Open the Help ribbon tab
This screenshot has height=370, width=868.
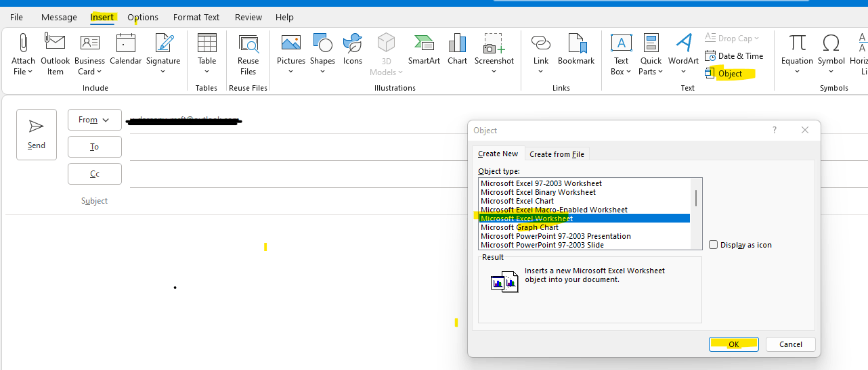click(x=284, y=17)
